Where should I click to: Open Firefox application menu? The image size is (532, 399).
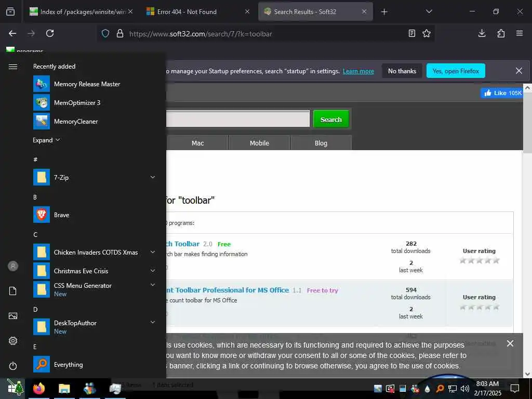(520, 33)
